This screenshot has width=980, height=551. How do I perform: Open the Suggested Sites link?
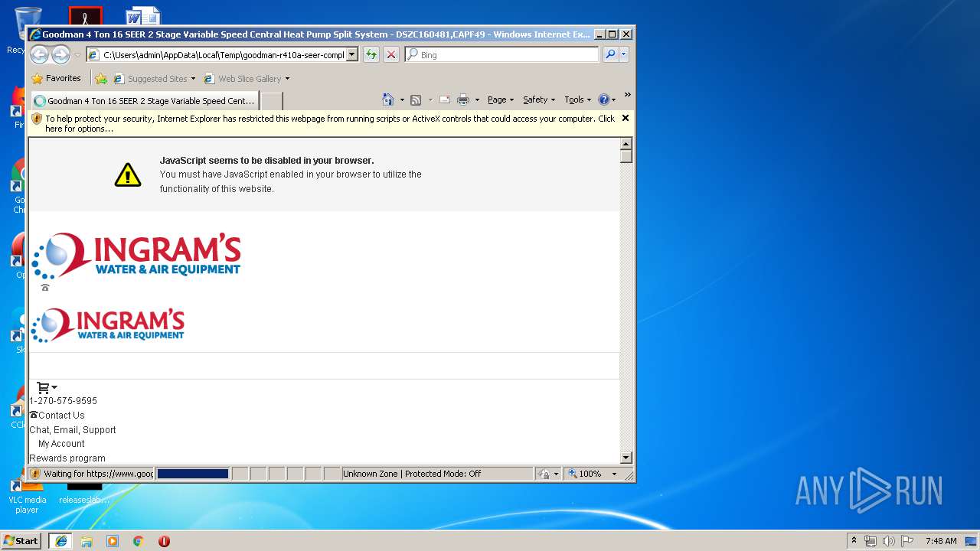157,79
